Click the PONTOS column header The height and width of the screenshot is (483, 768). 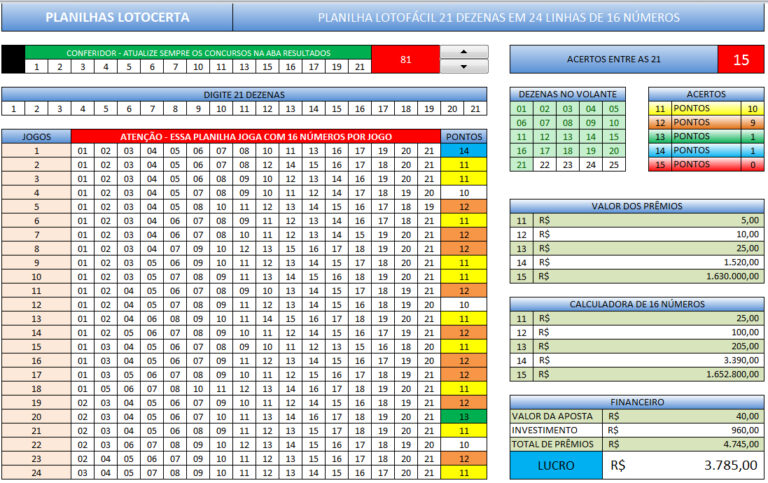tap(464, 136)
